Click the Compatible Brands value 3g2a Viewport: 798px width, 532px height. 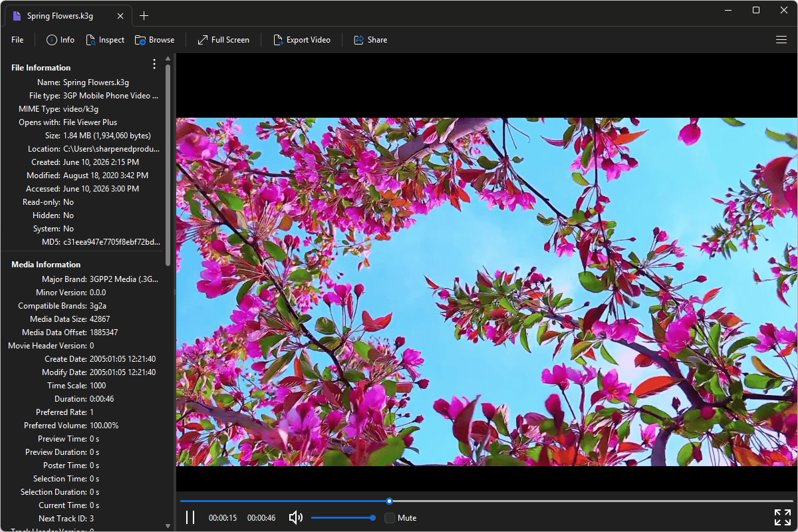(x=98, y=306)
